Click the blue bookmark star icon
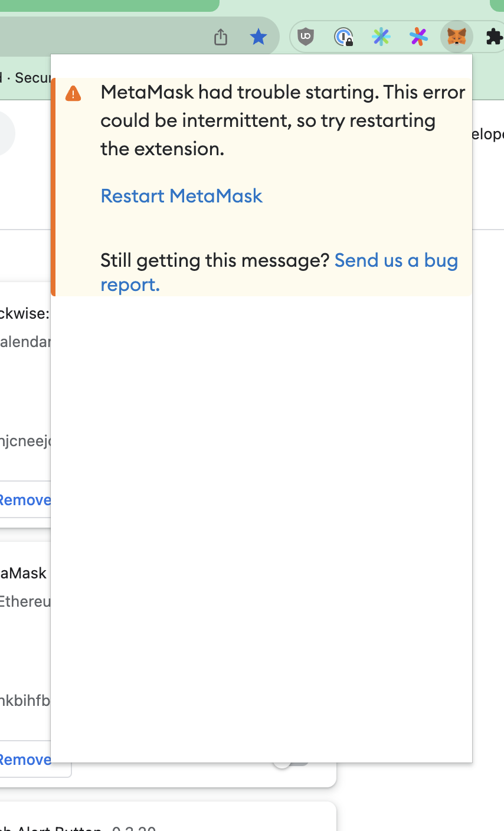Image resolution: width=504 pixels, height=831 pixels. click(258, 37)
